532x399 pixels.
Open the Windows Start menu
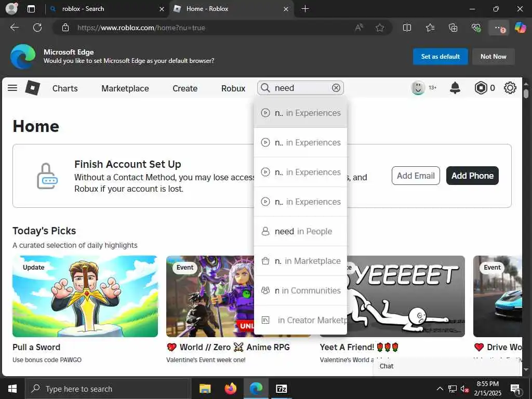12,389
